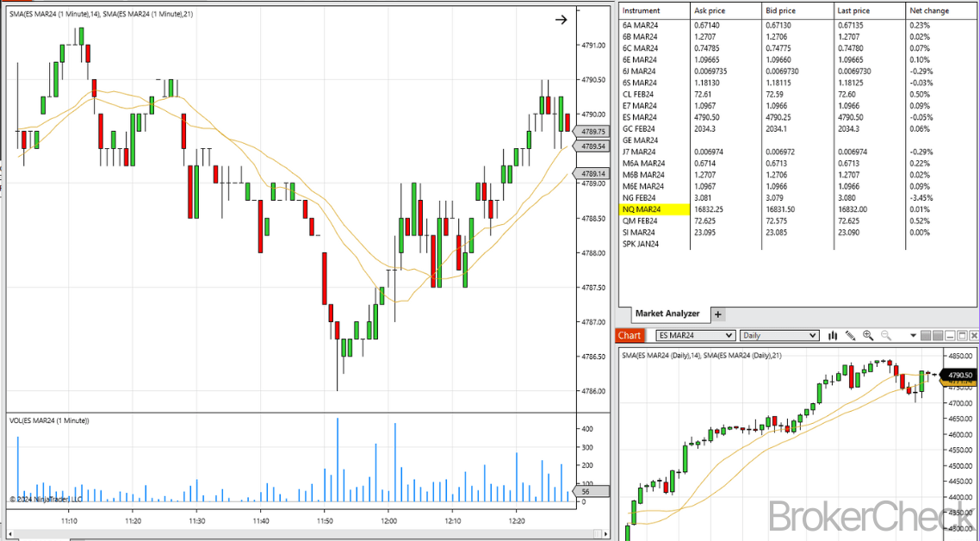Click the 4789.14 SMA price marker
The height and width of the screenshot is (541, 980).
click(592, 174)
